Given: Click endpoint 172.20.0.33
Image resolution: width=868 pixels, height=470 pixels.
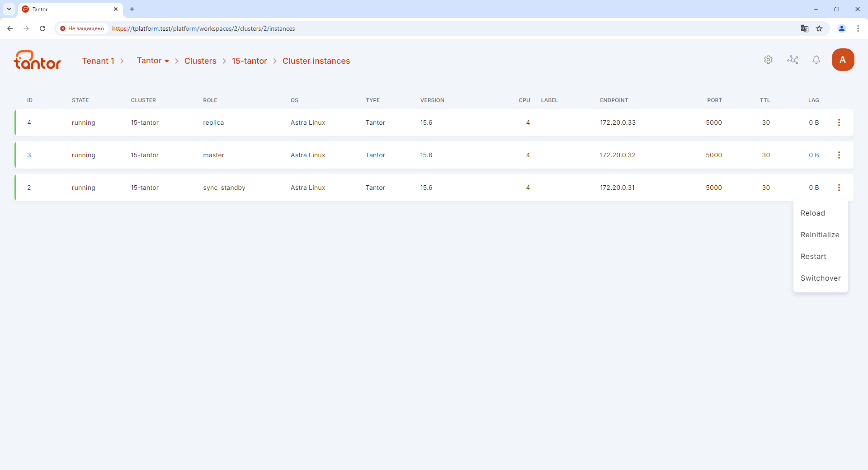Looking at the screenshot, I should 618,122.
